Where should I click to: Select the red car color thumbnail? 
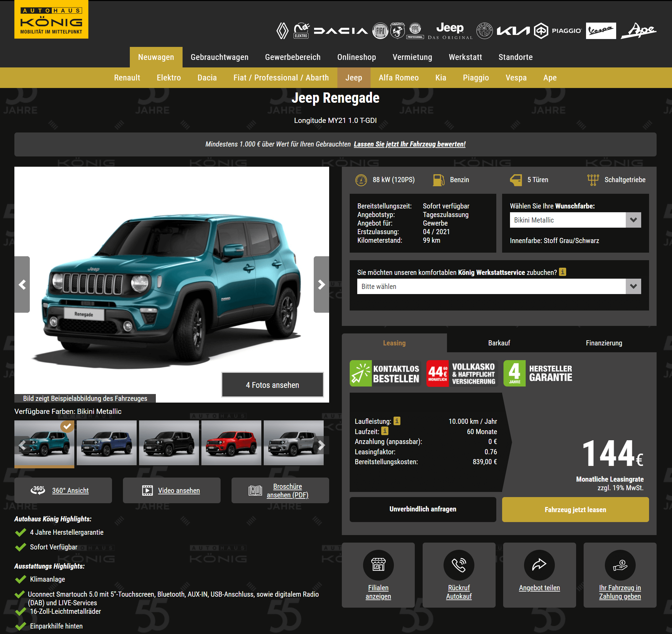coord(231,443)
